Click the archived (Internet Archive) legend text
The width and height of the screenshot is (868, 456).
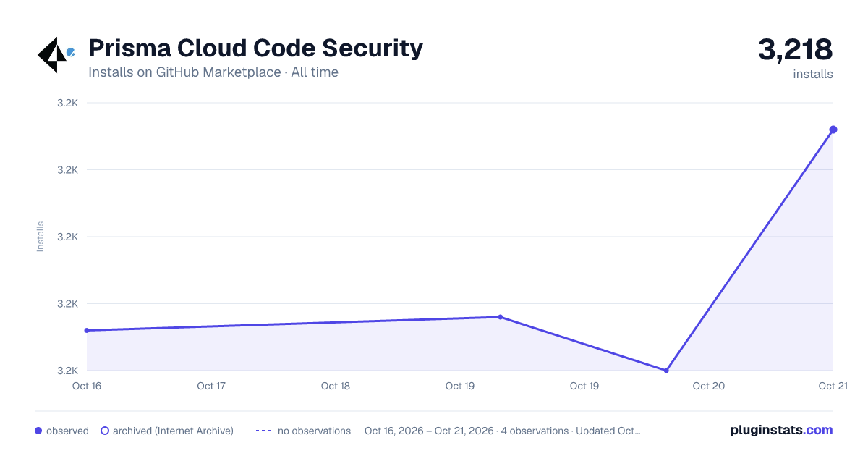[173, 431]
